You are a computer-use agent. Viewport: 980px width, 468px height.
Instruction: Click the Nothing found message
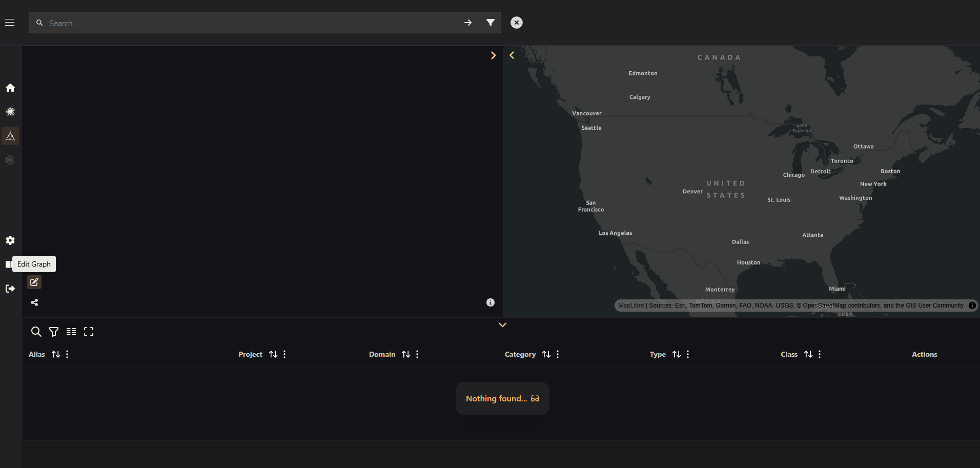pyautogui.click(x=502, y=398)
